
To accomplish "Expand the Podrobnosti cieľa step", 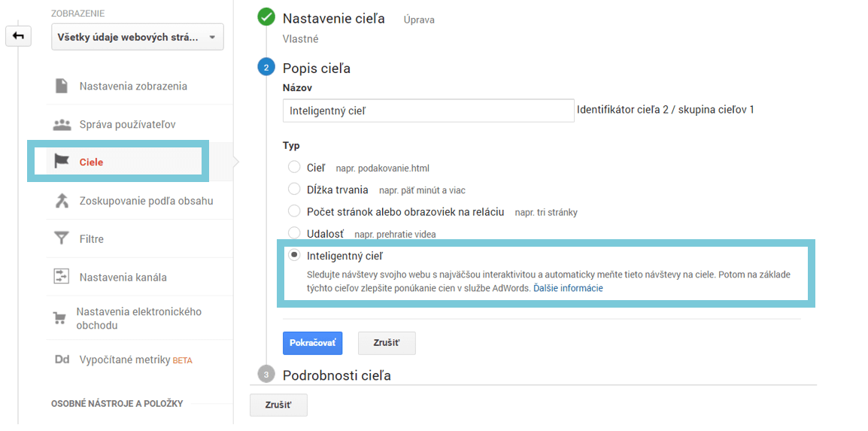I will click(x=336, y=375).
